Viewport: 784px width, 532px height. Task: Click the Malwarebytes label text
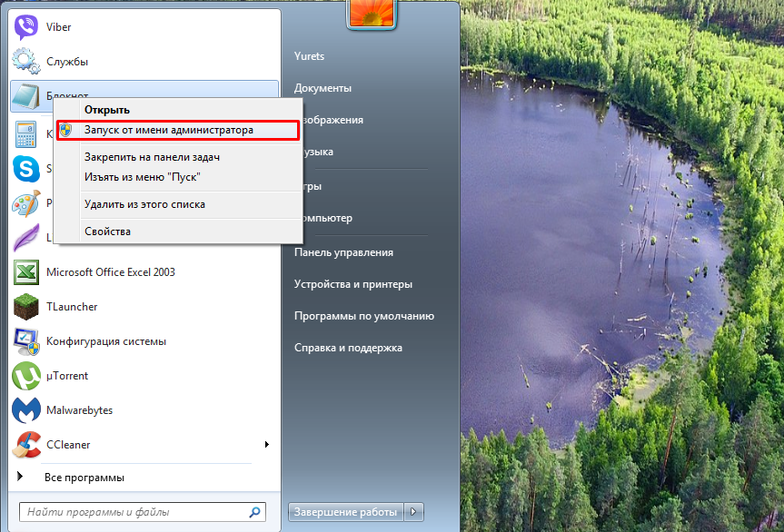79,410
